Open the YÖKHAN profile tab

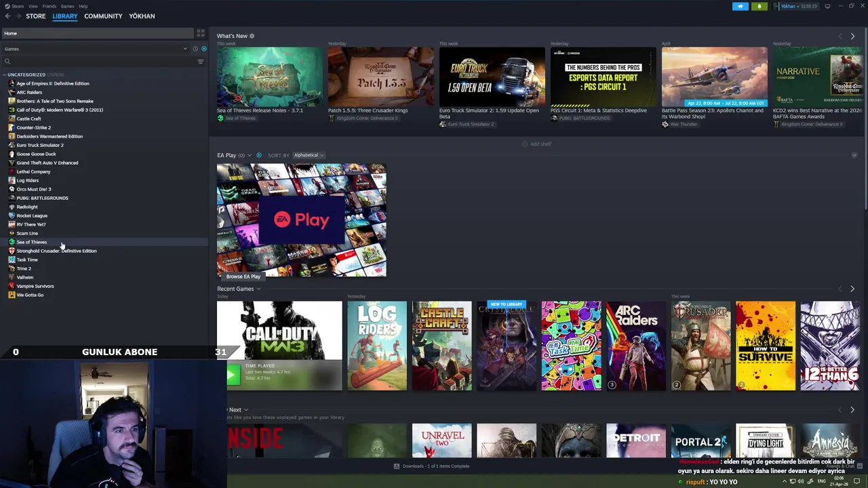(x=142, y=16)
